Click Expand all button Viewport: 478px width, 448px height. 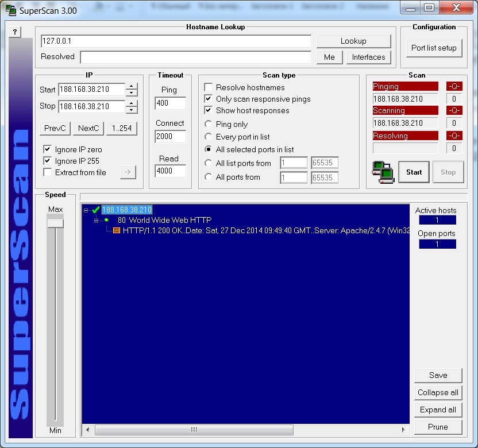tap(438, 410)
